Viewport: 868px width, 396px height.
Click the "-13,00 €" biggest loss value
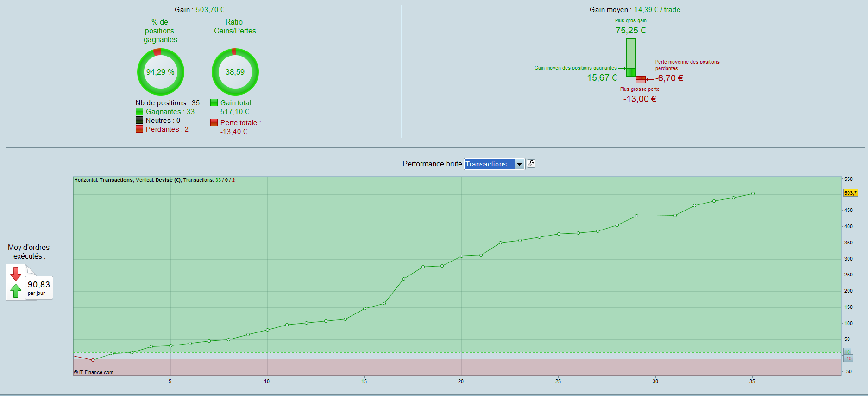click(x=640, y=99)
